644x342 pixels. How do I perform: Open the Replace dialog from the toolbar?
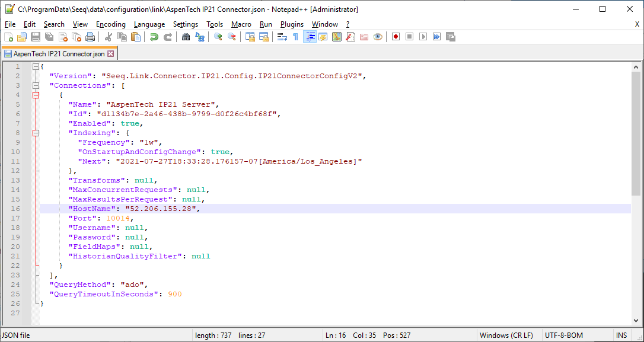tap(200, 37)
